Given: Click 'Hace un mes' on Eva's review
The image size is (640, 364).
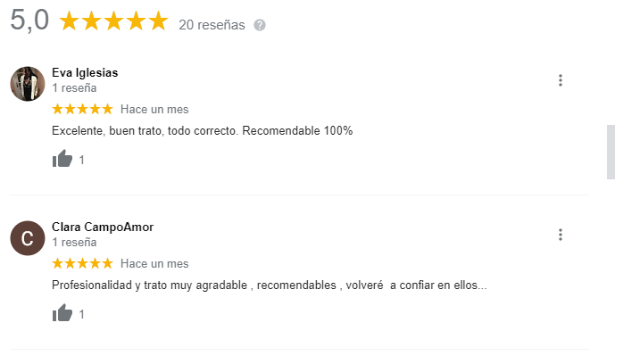Looking at the screenshot, I should point(154,110).
